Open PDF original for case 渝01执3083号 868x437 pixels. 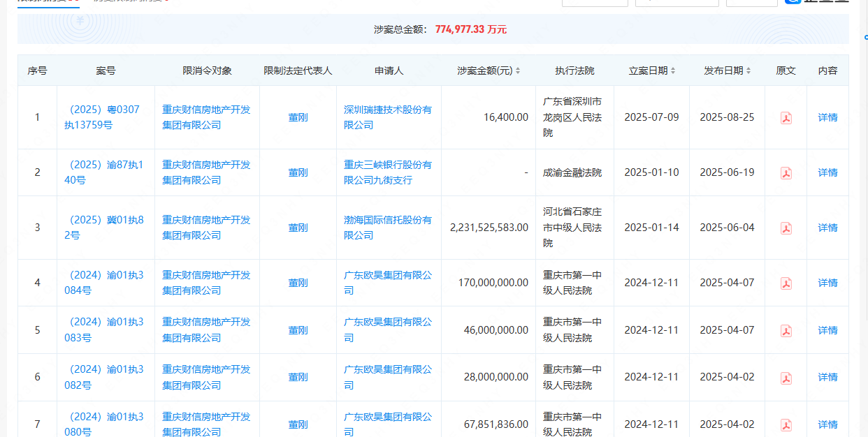coord(786,330)
